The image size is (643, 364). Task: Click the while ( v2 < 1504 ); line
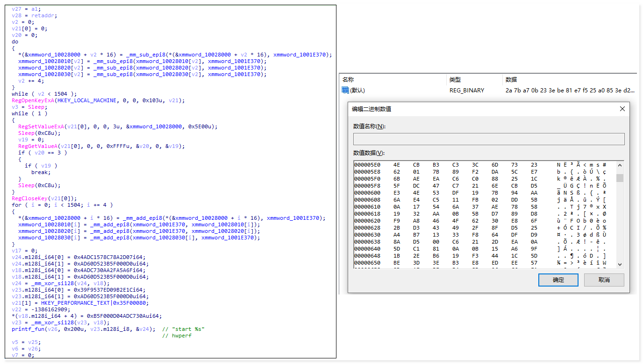click(44, 94)
